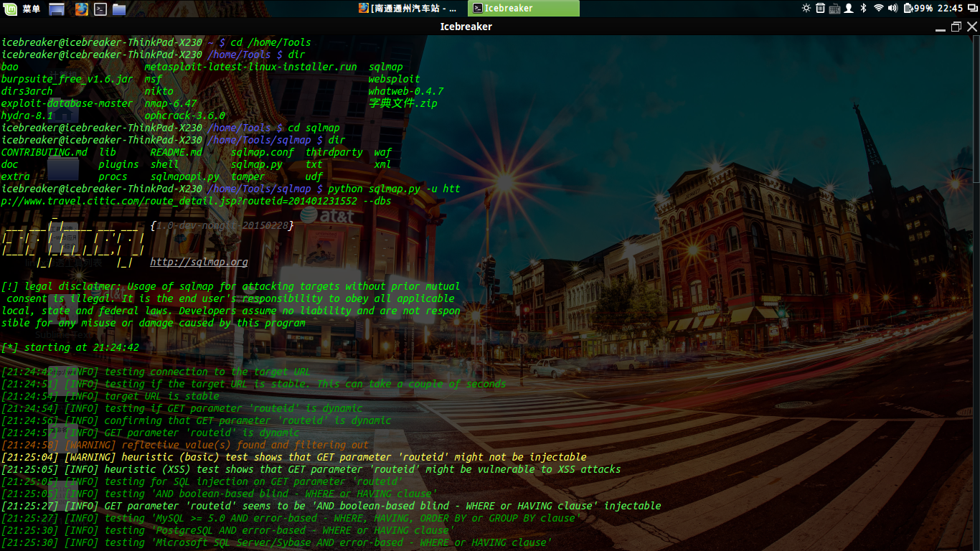980x551 pixels.
Task: Click README.md in sqlmap listing
Action: 176,152
